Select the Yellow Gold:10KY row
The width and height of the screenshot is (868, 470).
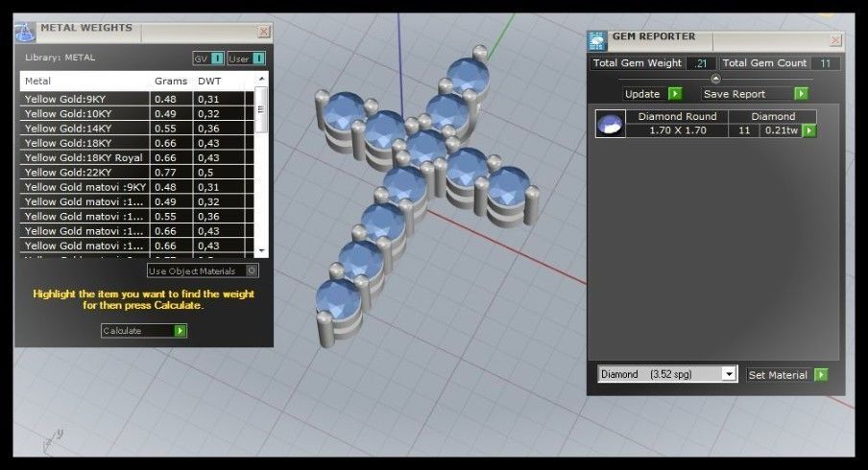[x=136, y=113]
